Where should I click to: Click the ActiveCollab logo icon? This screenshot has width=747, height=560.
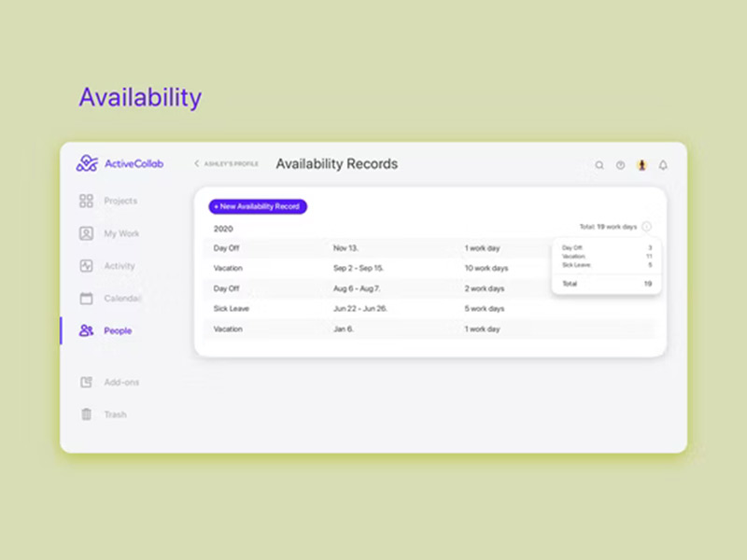pyautogui.click(x=87, y=163)
